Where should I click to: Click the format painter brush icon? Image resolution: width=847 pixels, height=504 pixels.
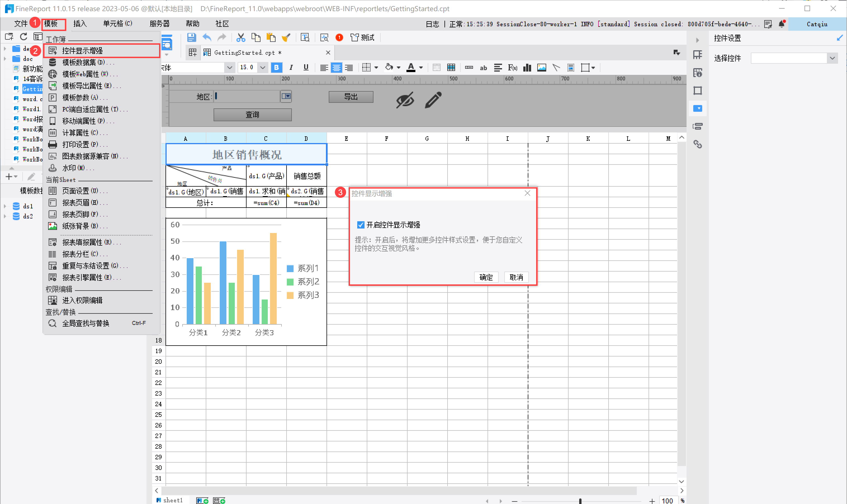pos(286,38)
